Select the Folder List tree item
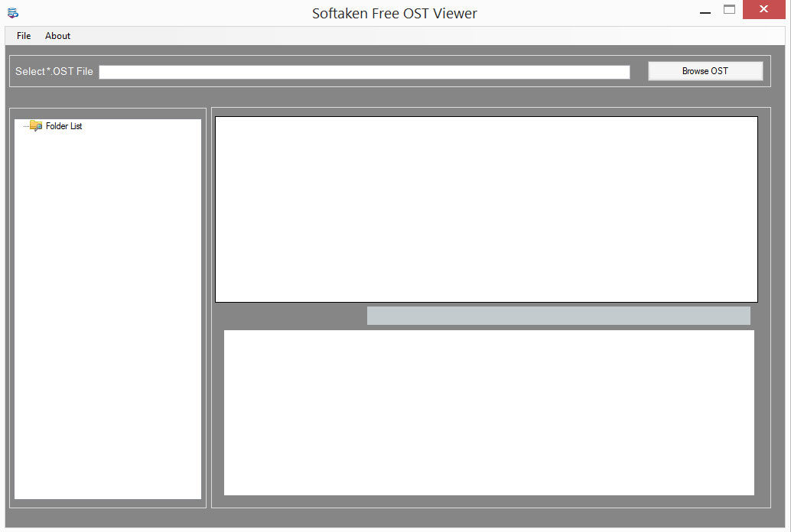This screenshot has height=532, width=791. tap(63, 126)
